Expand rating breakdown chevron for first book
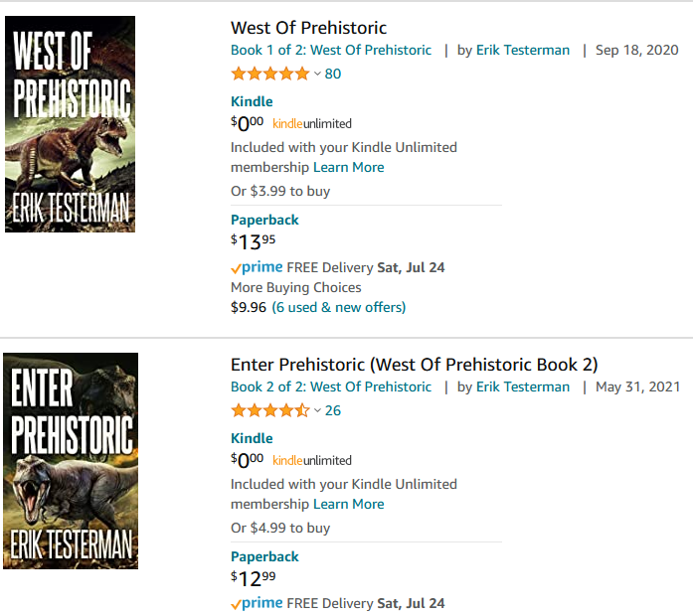Screen dimensions: 693x616 click(317, 74)
